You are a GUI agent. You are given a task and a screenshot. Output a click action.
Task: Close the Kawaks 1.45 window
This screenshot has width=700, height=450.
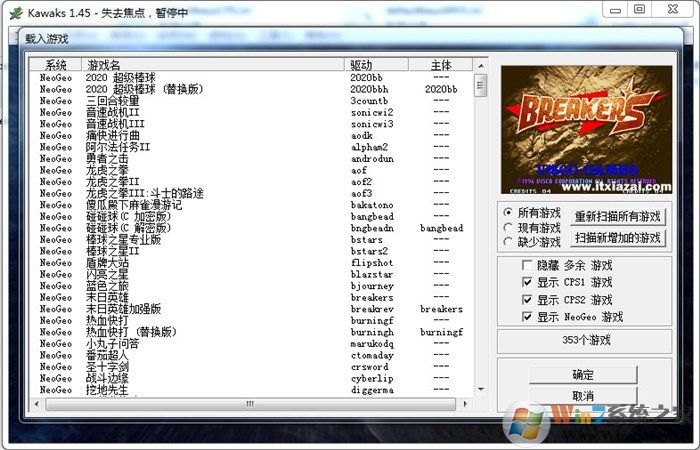click(673, 10)
